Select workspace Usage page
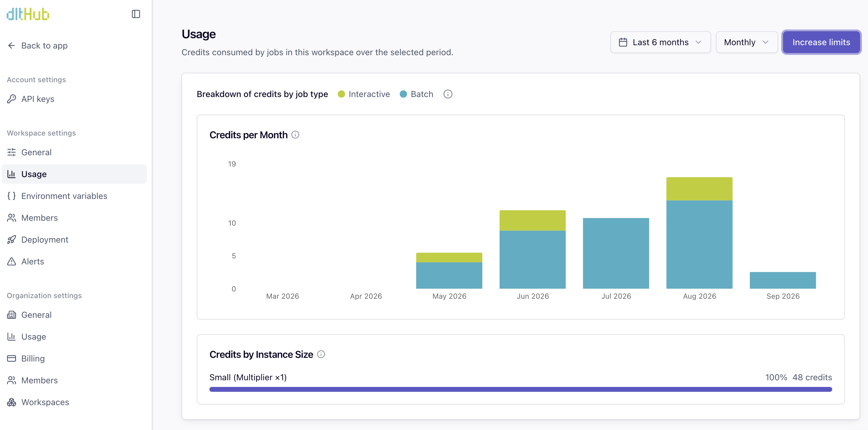The image size is (868, 430). pos(74,174)
